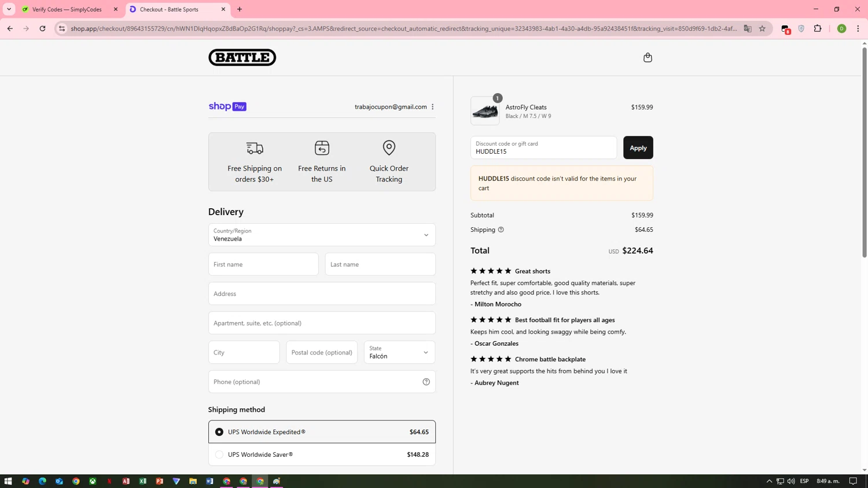
Task: Click the City field
Action: point(244,352)
